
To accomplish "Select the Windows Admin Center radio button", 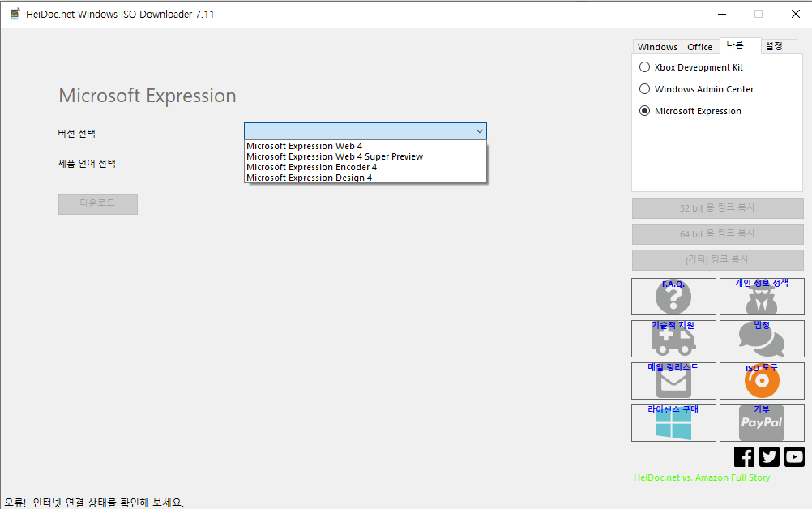I will (x=644, y=89).
